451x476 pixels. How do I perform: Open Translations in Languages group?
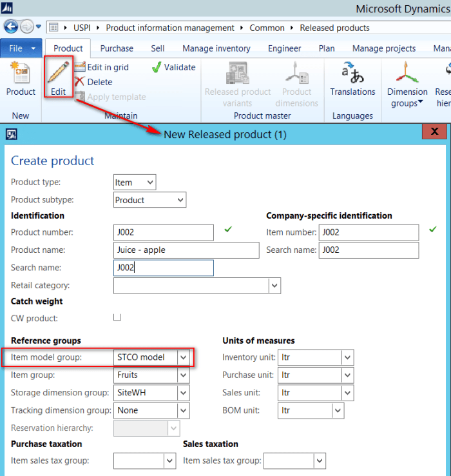point(352,74)
